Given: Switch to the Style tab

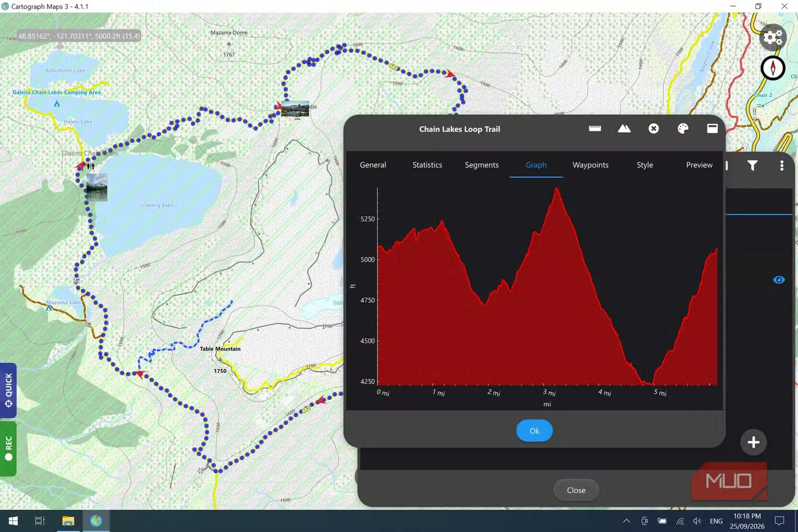Looking at the screenshot, I should coord(644,165).
